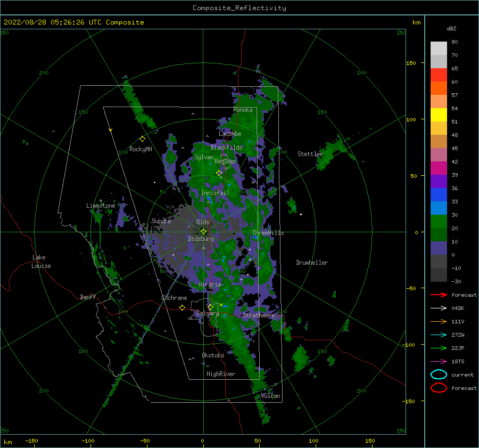Click the red forecast ellipse icon
Screen dimensions: 479x448
[x=439, y=388]
